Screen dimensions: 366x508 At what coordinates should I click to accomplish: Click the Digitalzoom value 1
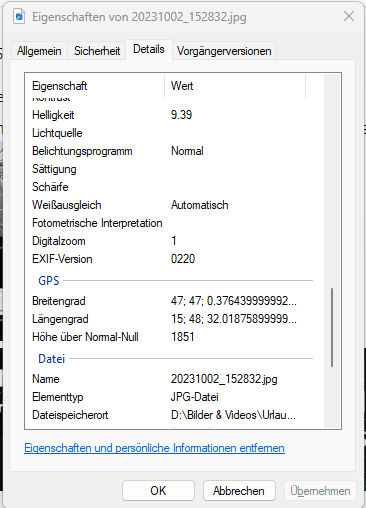pyautogui.click(x=174, y=241)
